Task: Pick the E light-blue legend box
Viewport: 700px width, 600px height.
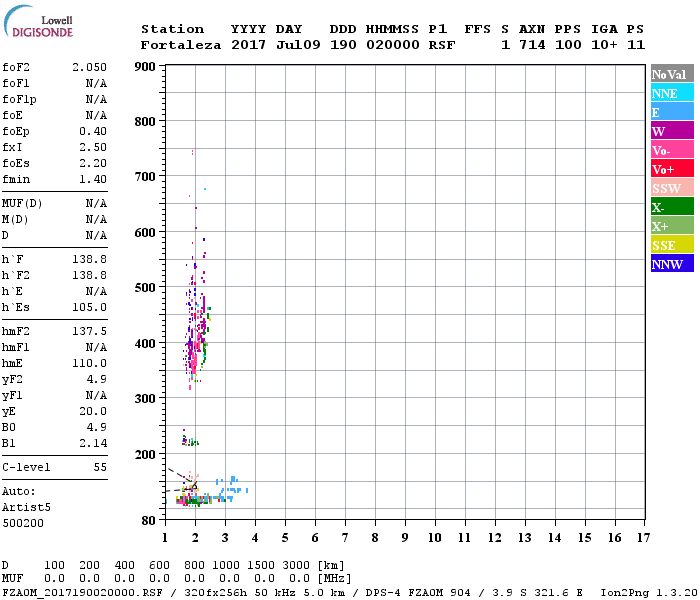Action: pyautogui.click(x=672, y=112)
